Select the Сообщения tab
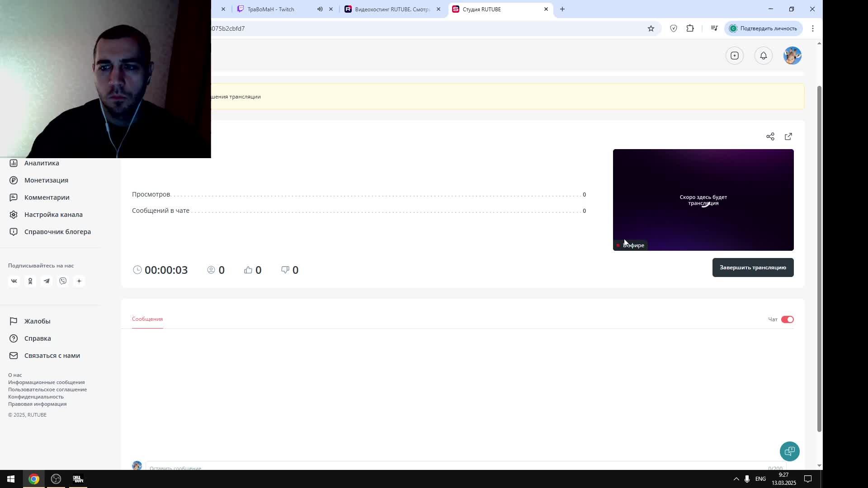 coord(147,319)
